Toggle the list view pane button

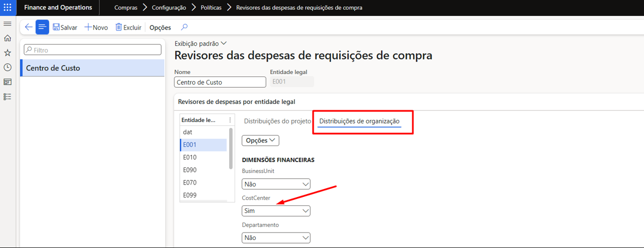click(x=42, y=27)
